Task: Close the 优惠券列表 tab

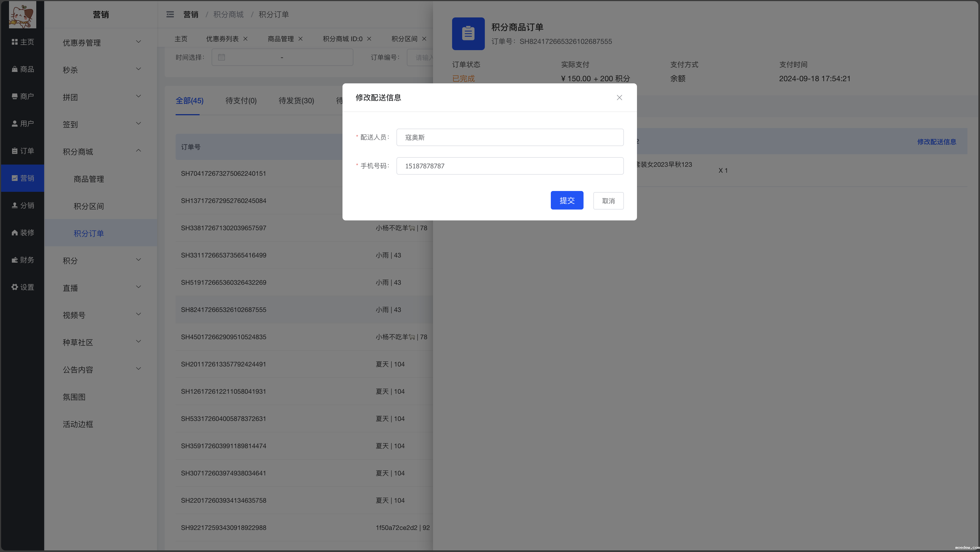Action: 245,39
